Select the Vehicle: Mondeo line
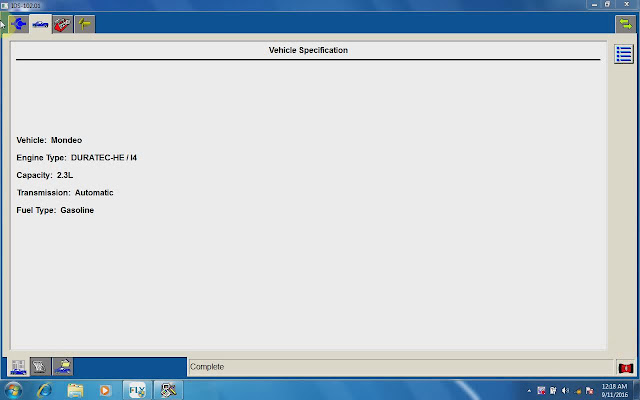640x400 pixels. tap(49, 140)
